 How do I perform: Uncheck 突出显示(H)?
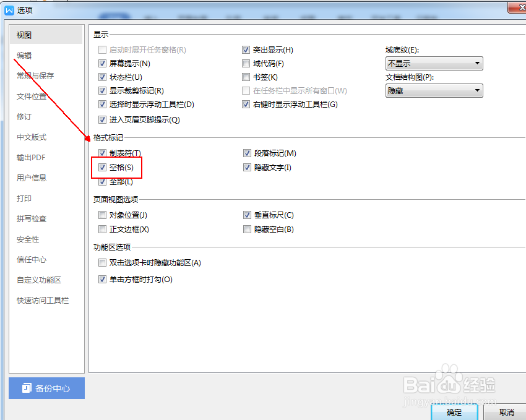point(246,50)
